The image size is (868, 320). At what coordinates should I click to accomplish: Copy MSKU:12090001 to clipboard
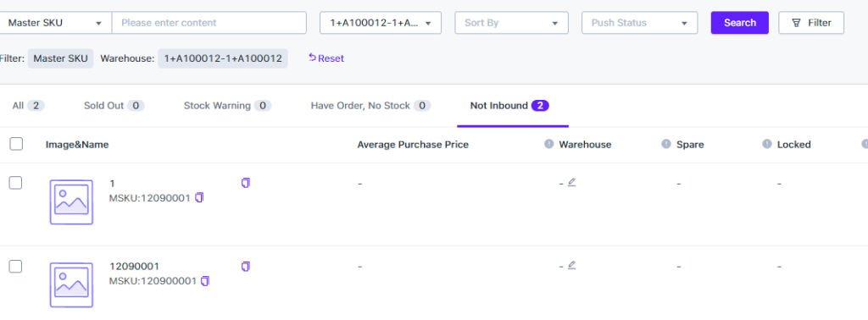(x=199, y=197)
